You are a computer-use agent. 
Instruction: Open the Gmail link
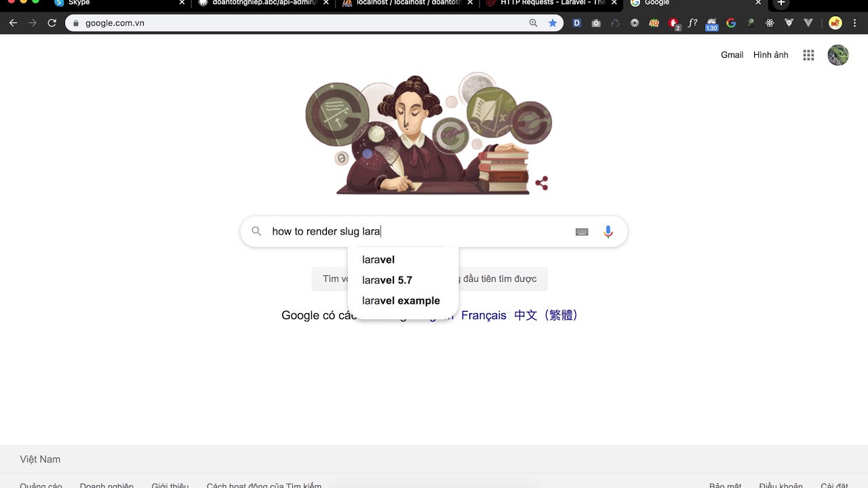732,55
